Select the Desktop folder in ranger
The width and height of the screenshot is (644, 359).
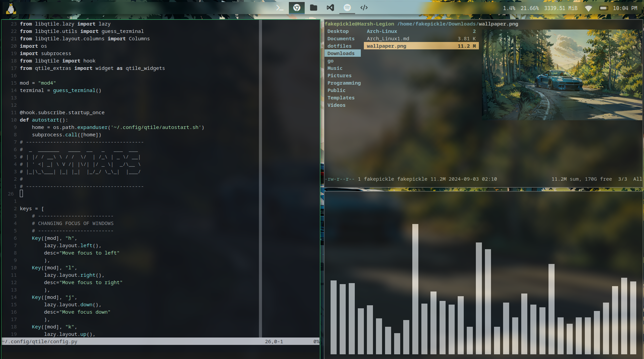338,31
